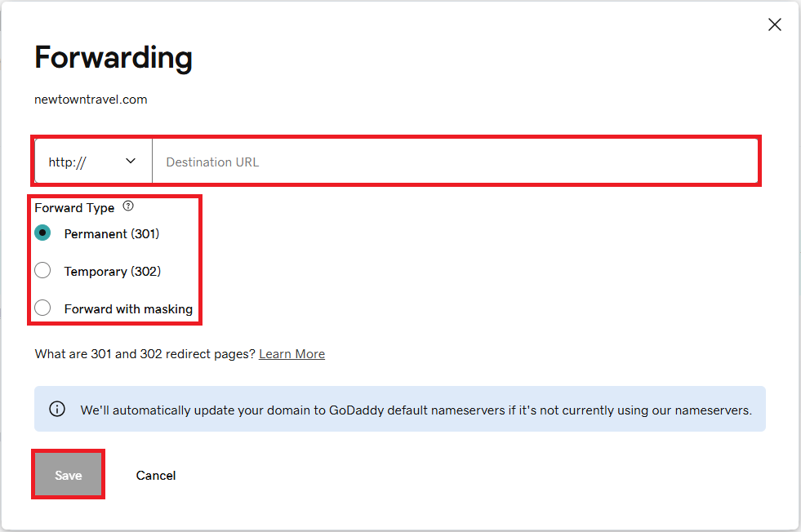Click the 301 and 302 redirect pages question
Screen dimensions: 801x532
coord(145,354)
